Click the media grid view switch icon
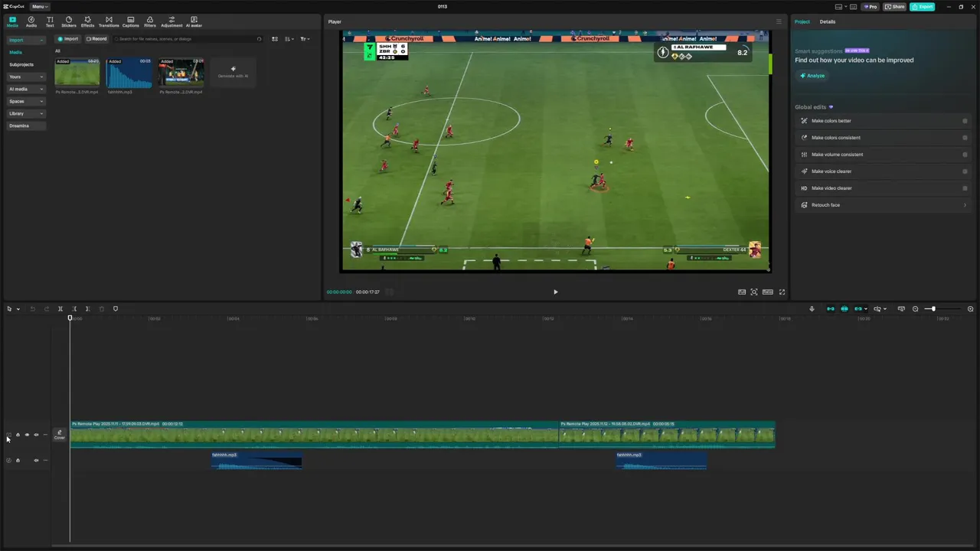Image resolution: width=980 pixels, height=551 pixels. (x=275, y=39)
